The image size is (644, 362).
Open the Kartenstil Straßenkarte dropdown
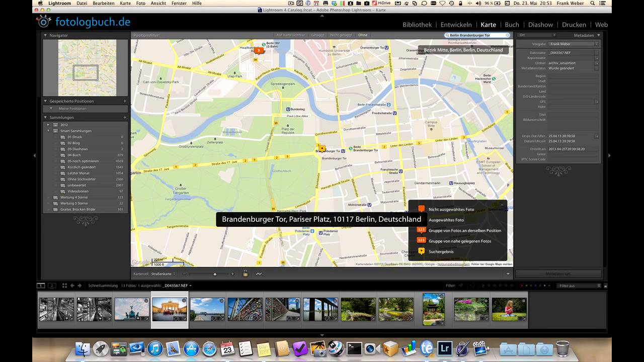click(x=163, y=274)
